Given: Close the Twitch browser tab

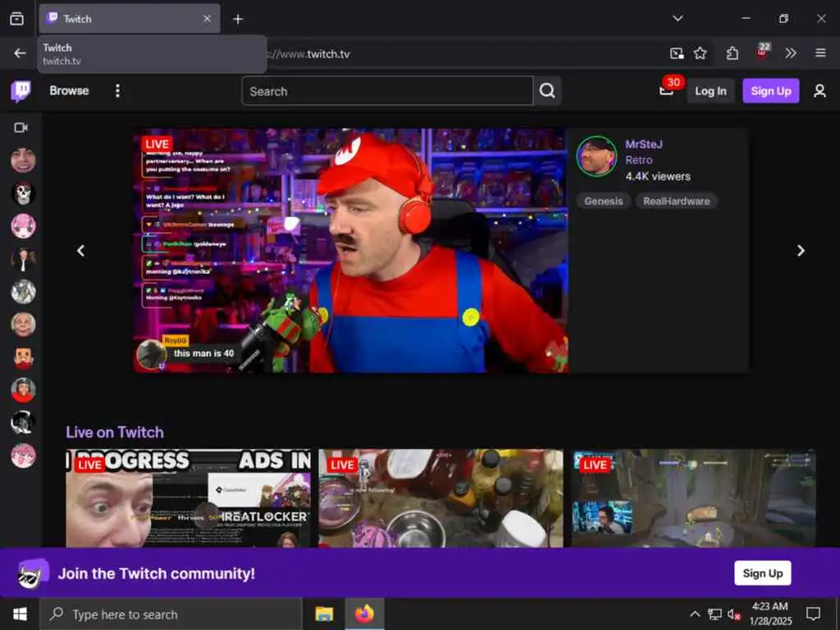Looking at the screenshot, I should tap(207, 19).
